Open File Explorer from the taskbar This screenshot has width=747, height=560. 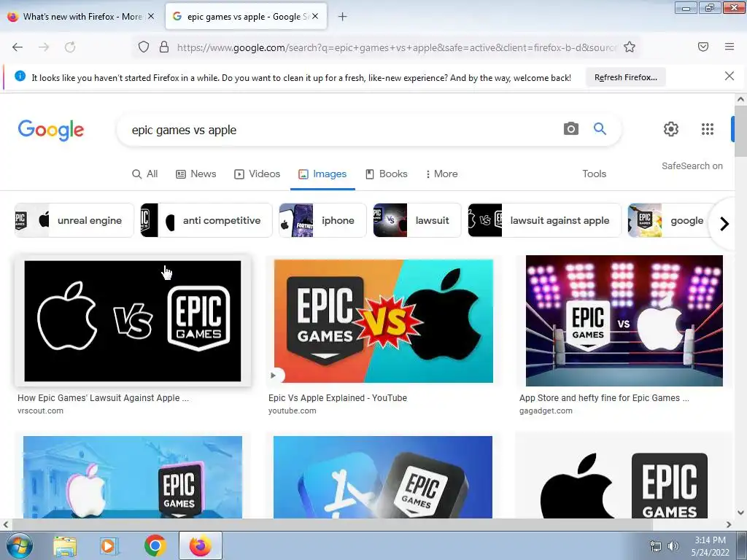(x=65, y=546)
